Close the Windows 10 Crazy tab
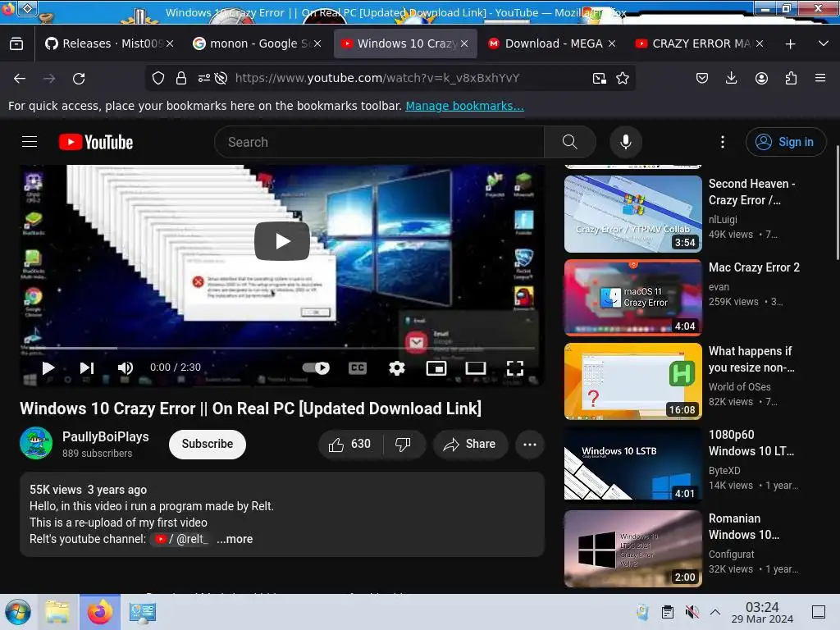 coord(464,43)
